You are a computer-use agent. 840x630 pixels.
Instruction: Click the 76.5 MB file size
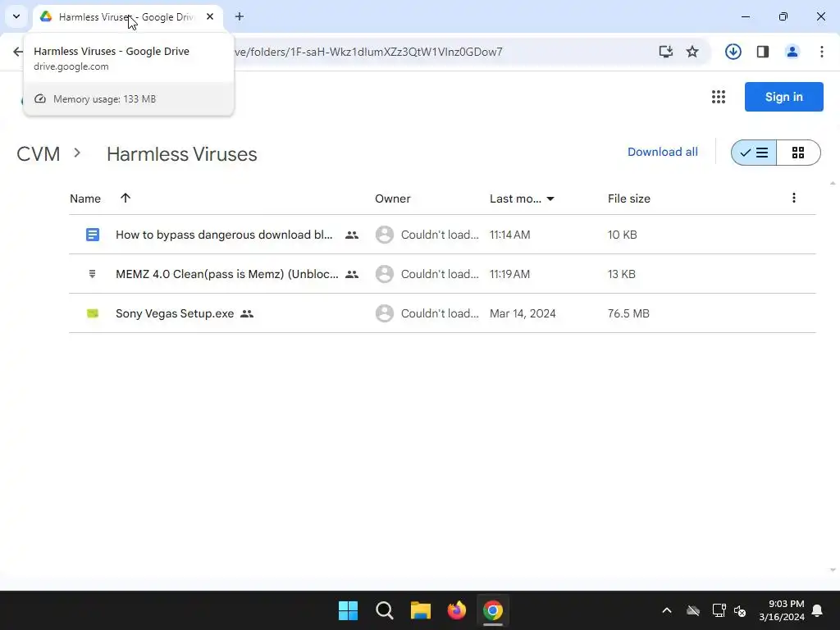pyautogui.click(x=628, y=313)
